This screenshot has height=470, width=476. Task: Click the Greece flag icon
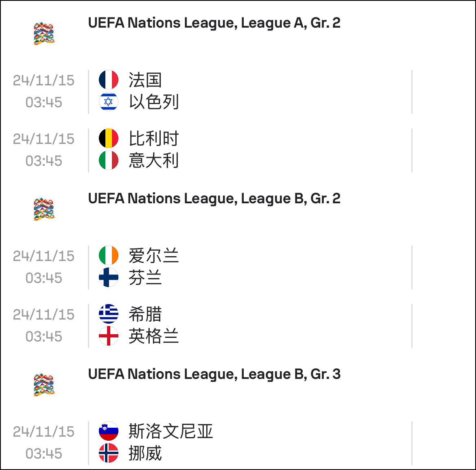109,314
